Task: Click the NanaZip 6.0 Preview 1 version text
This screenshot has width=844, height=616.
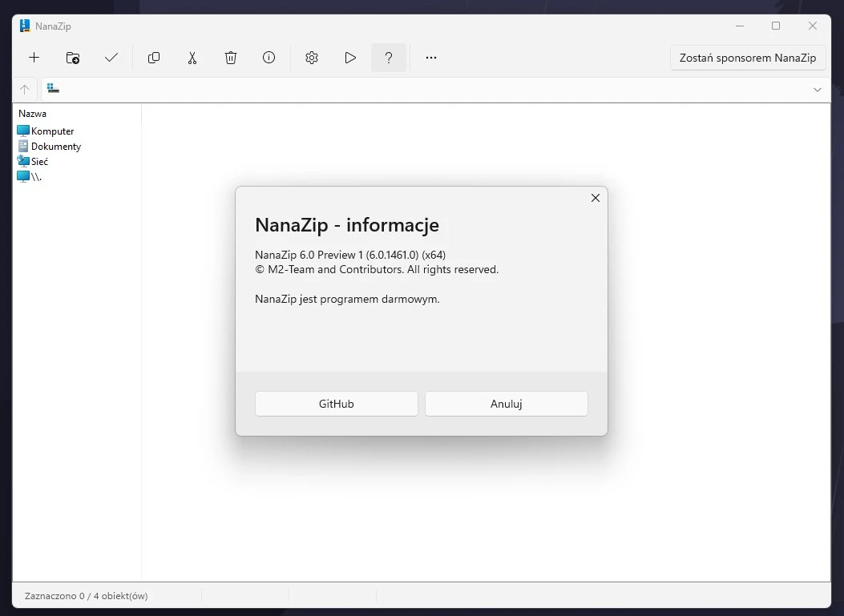Action: click(350, 255)
